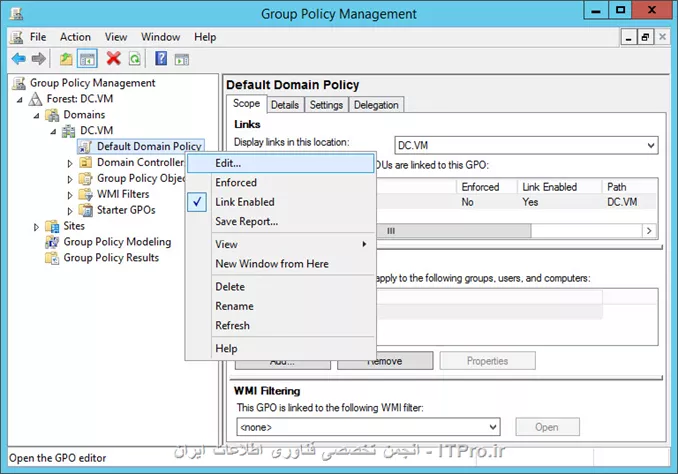The height and width of the screenshot is (474, 678).
Task: Click the Back arrow toolbar icon
Action: point(19,58)
